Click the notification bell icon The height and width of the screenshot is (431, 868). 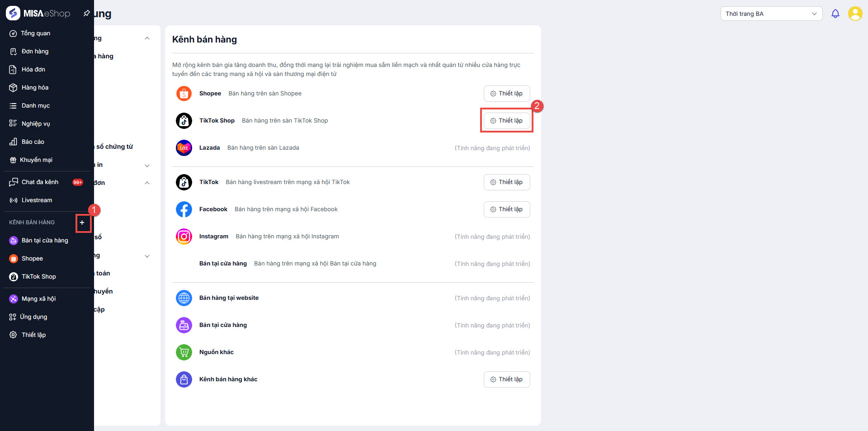(x=835, y=14)
